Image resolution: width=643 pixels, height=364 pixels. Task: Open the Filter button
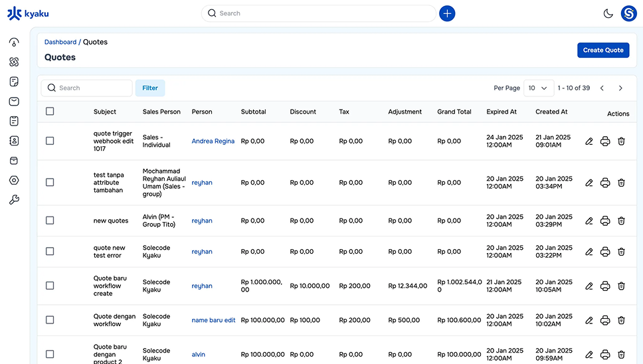click(x=150, y=88)
